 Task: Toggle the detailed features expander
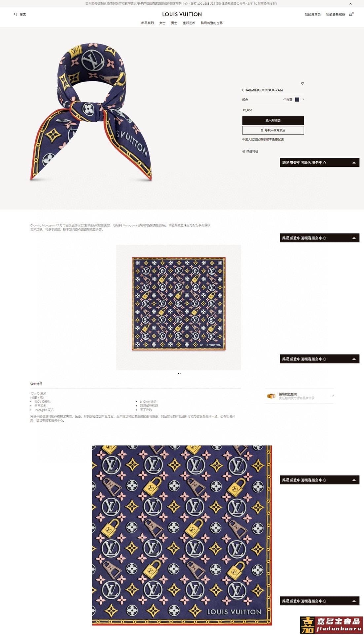pyautogui.click(x=250, y=151)
